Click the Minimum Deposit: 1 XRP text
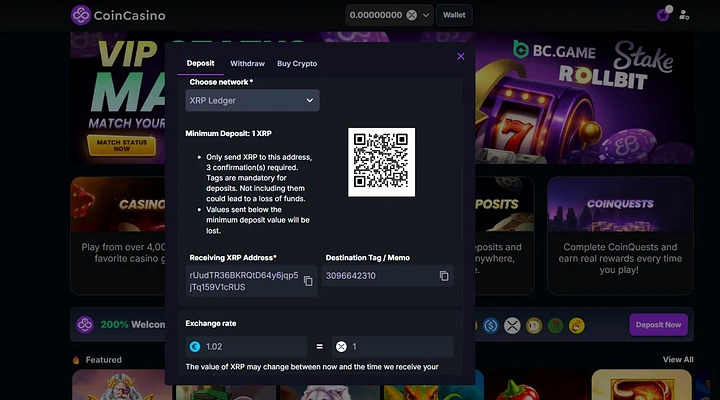 [x=228, y=133]
